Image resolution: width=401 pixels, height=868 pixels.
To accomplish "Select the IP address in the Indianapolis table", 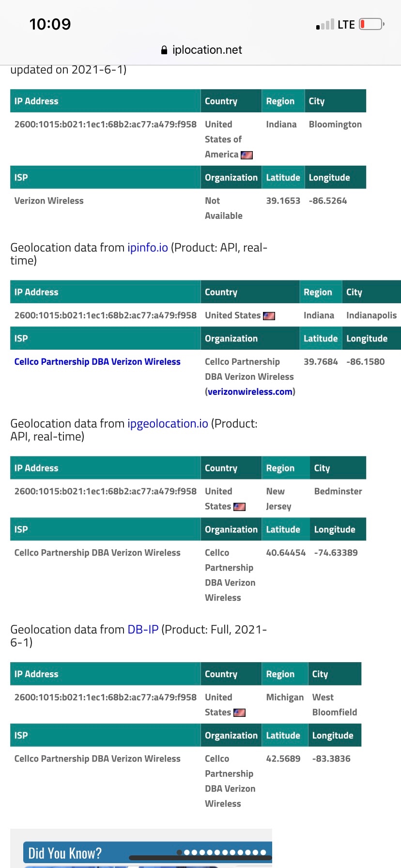I will click(x=106, y=315).
